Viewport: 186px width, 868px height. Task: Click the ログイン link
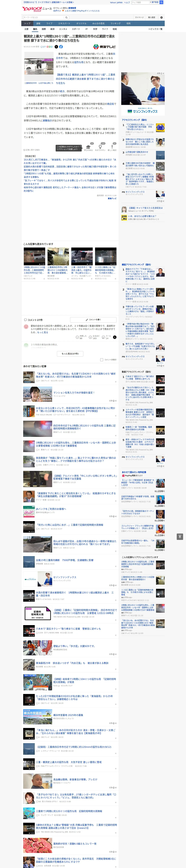coord(57,11)
